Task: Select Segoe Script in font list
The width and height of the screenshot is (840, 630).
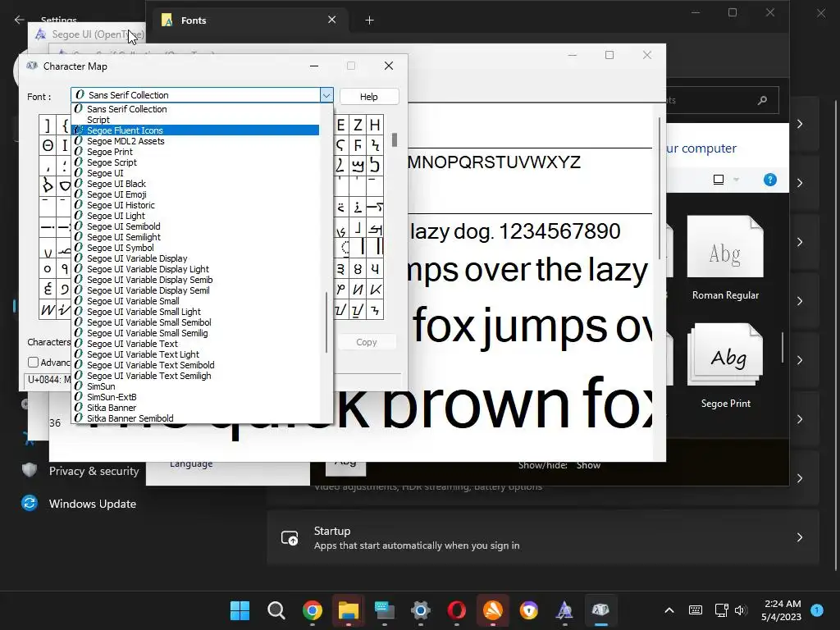Action: coord(195,162)
